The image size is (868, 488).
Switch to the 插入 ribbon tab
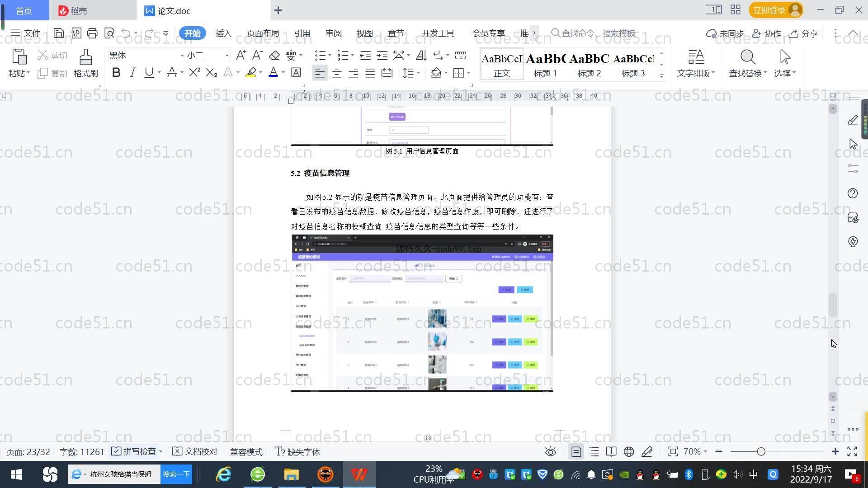click(223, 33)
